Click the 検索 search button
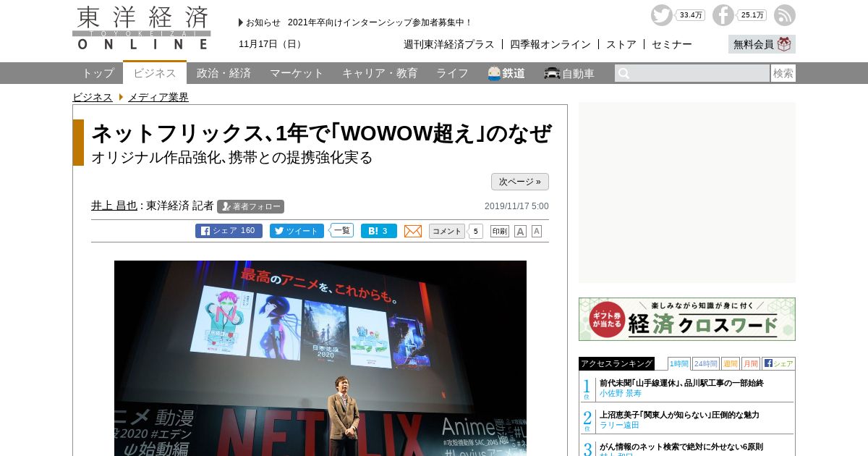The width and height of the screenshot is (868, 456). pyautogui.click(x=783, y=73)
